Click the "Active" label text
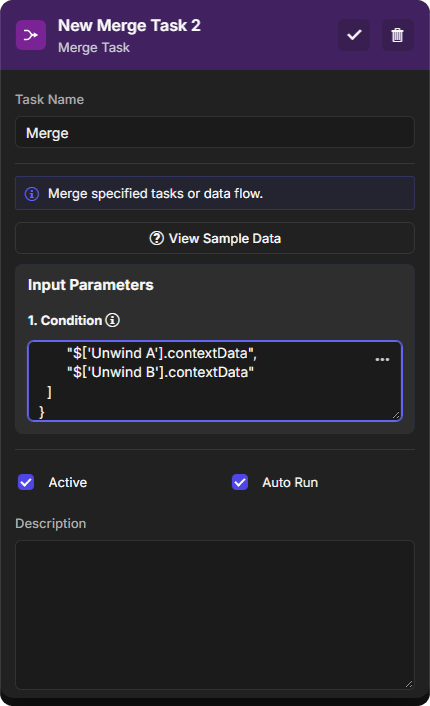This screenshot has height=706, width=430. point(68,482)
